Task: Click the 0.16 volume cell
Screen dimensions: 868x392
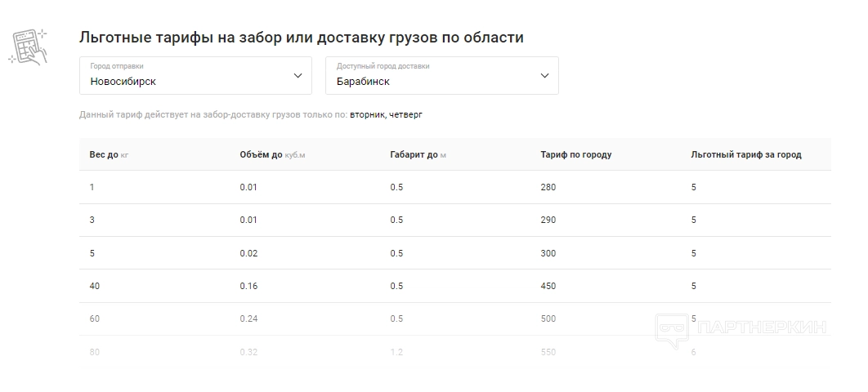Action: pos(248,286)
